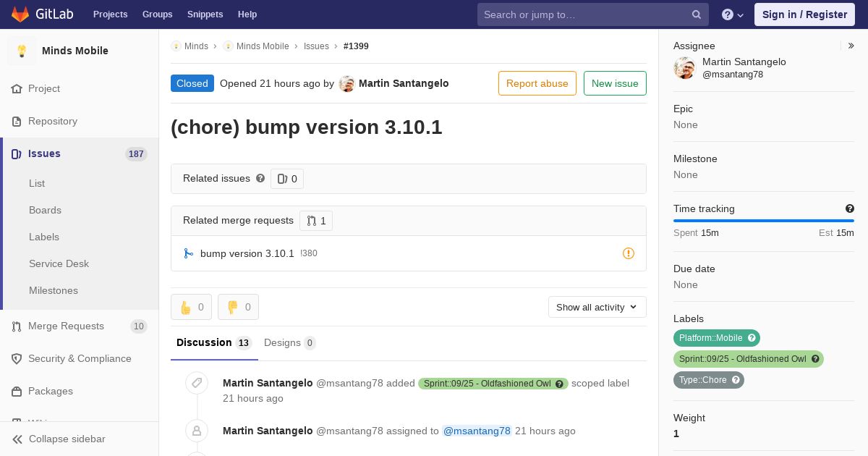
Task: Click the Sign in / Register button
Action: 804,14
